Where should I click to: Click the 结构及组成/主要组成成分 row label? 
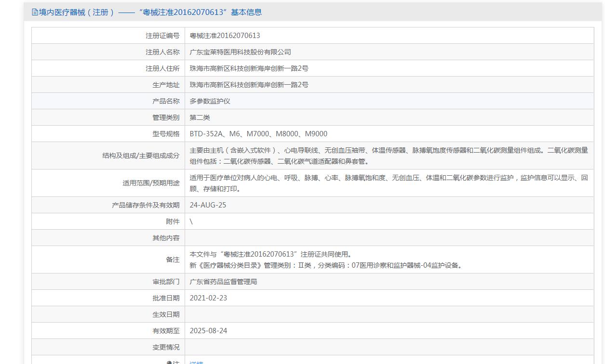click(140, 156)
